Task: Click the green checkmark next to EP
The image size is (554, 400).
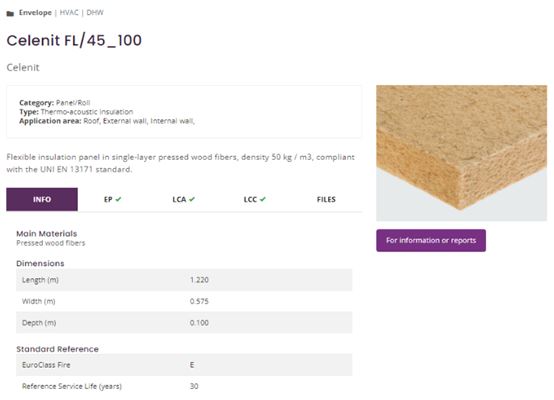Action: coord(118,199)
